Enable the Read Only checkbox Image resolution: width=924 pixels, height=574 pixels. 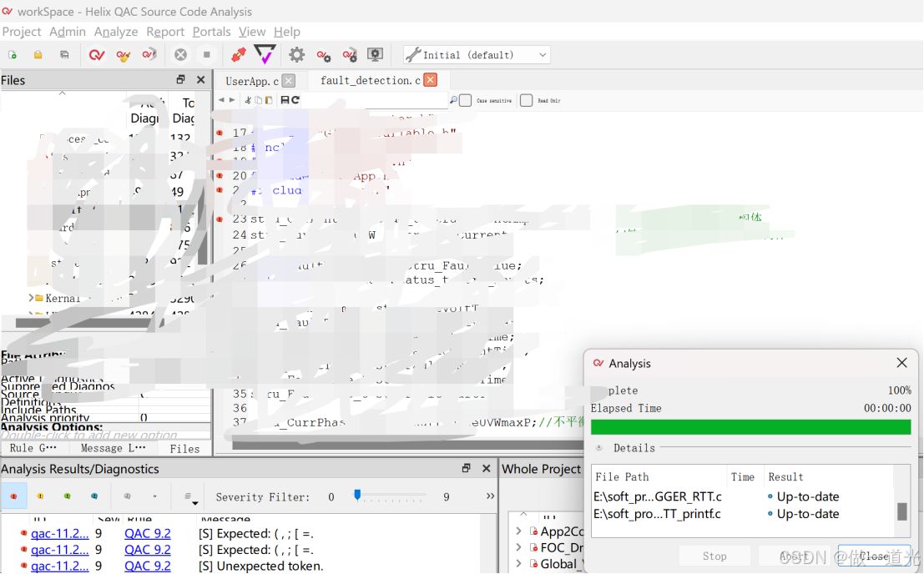tap(526, 101)
